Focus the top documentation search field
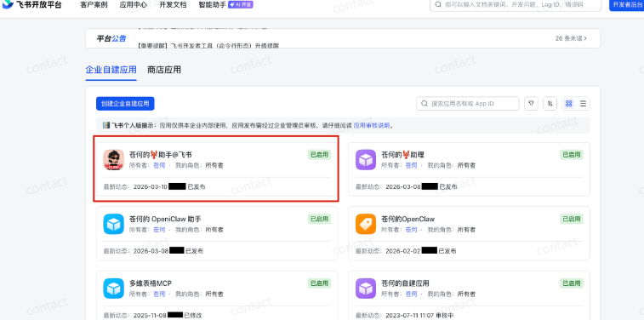The height and width of the screenshot is (320, 644). 516,5
